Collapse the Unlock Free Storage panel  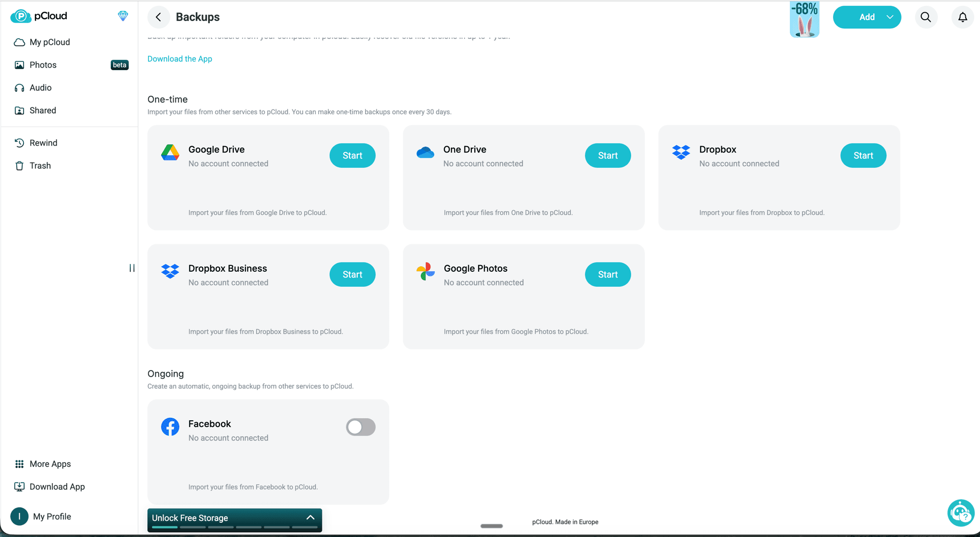[310, 517]
